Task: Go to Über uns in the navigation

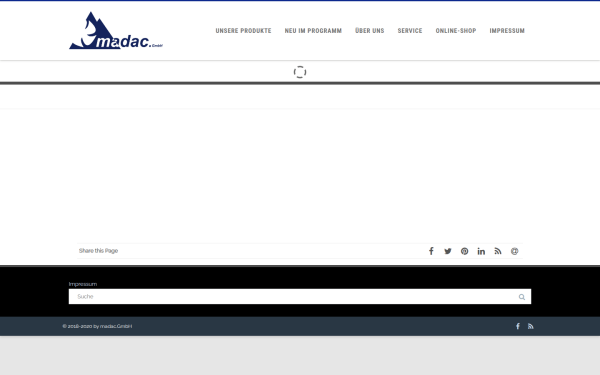Action: (370, 31)
